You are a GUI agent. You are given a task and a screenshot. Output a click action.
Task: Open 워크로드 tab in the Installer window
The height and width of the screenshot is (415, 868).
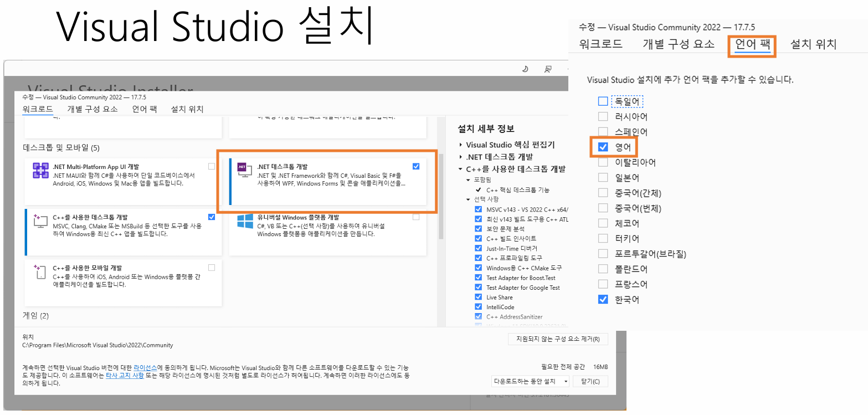(x=38, y=109)
